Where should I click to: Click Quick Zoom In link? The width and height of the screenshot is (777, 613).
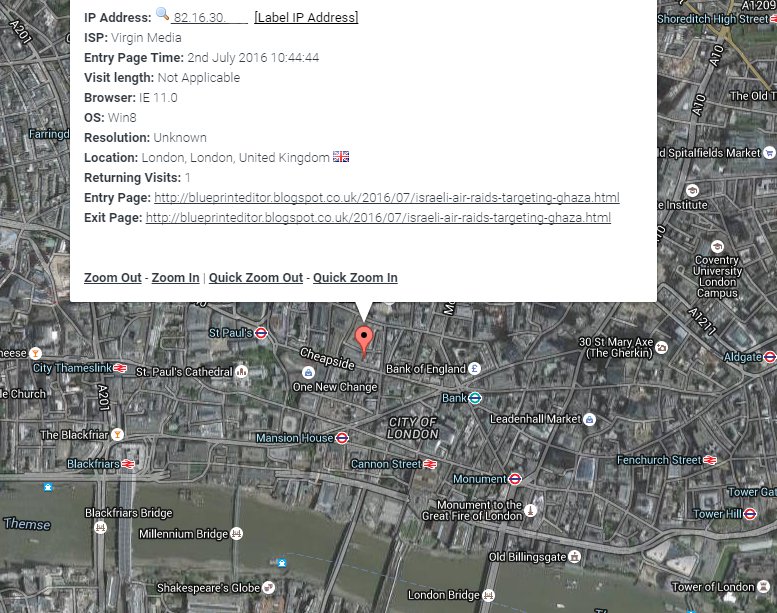click(355, 278)
